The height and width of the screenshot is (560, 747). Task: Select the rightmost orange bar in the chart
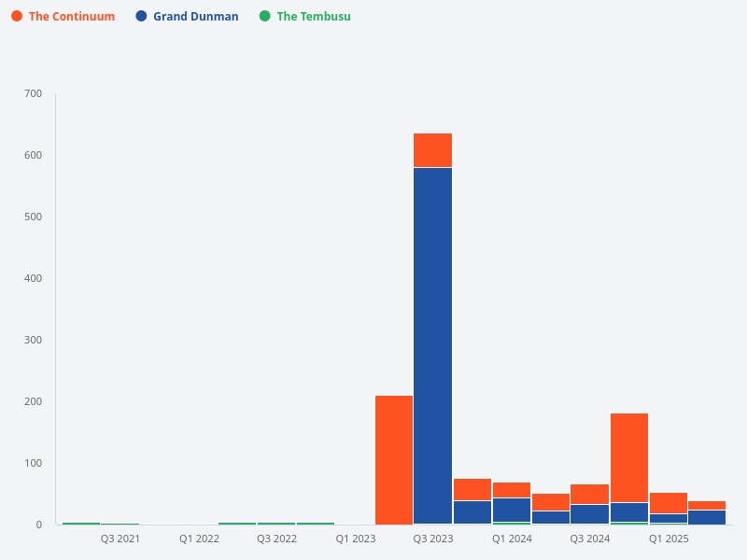[x=705, y=506]
